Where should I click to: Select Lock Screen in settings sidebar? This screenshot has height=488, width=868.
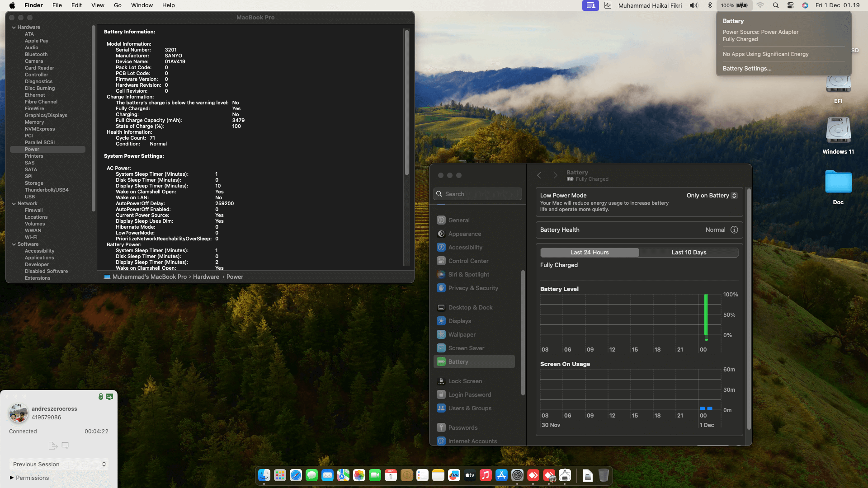465,381
